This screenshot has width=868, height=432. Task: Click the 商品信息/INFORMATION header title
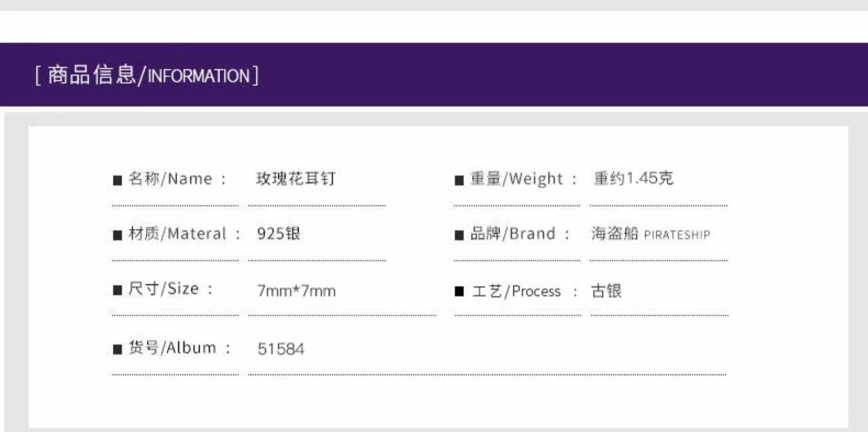click(x=147, y=75)
